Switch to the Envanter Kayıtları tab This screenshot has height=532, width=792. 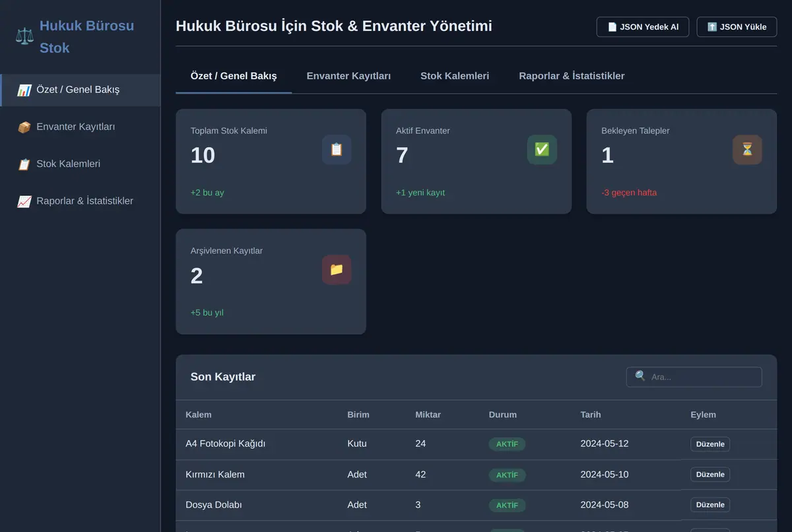pyautogui.click(x=348, y=76)
